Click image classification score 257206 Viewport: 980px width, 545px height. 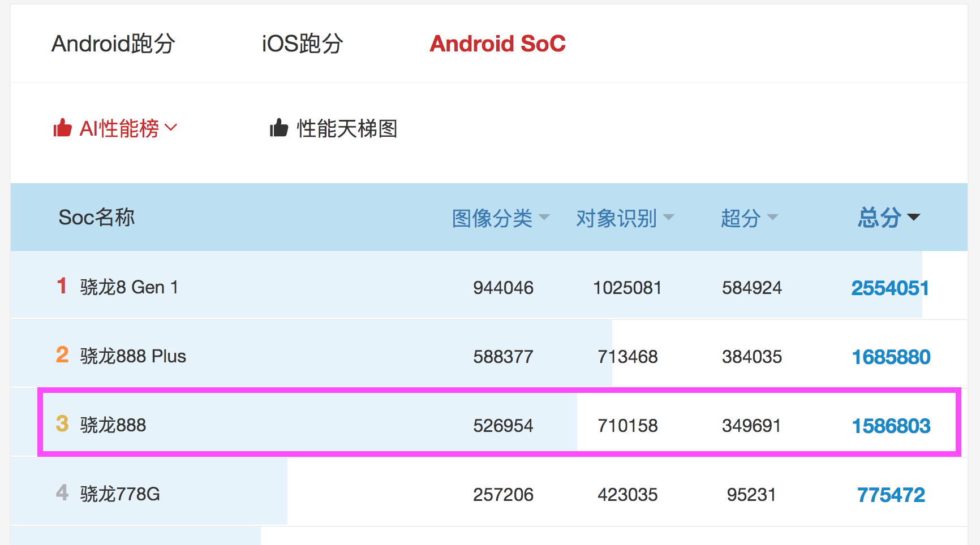(x=503, y=495)
